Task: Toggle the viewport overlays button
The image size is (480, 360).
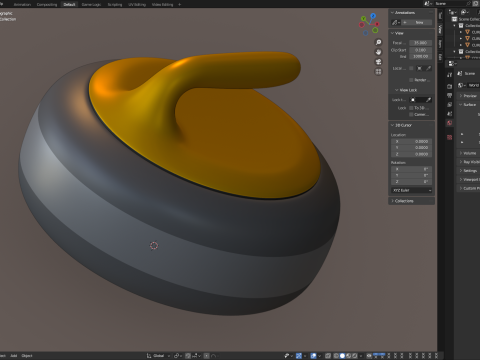Action: [314, 356]
